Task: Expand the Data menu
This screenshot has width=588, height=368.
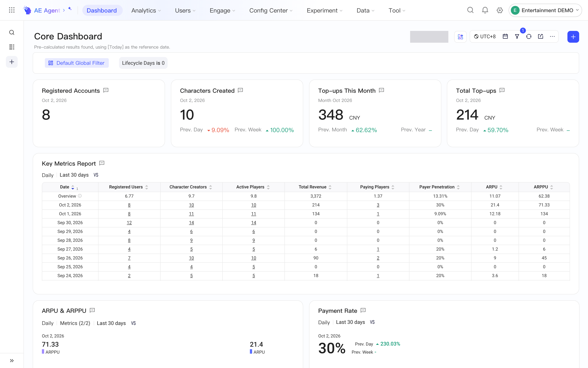Action: [x=365, y=10]
